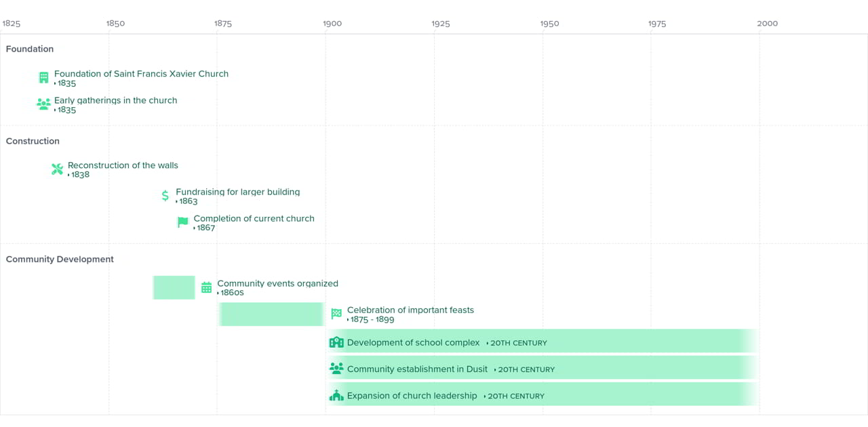Click the 1875–1899 green duration bar
Screen dimensions: 868x427
tap(271, 314)
